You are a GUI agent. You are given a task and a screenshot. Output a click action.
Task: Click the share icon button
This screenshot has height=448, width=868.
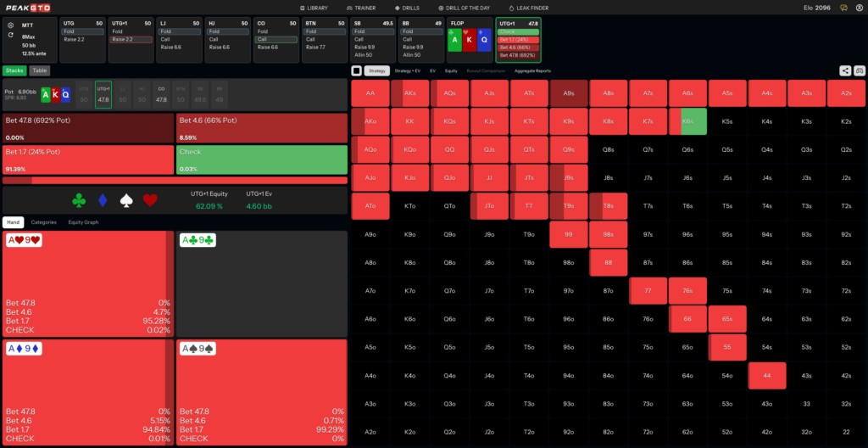pyautogui.click(x=846, y=70)
